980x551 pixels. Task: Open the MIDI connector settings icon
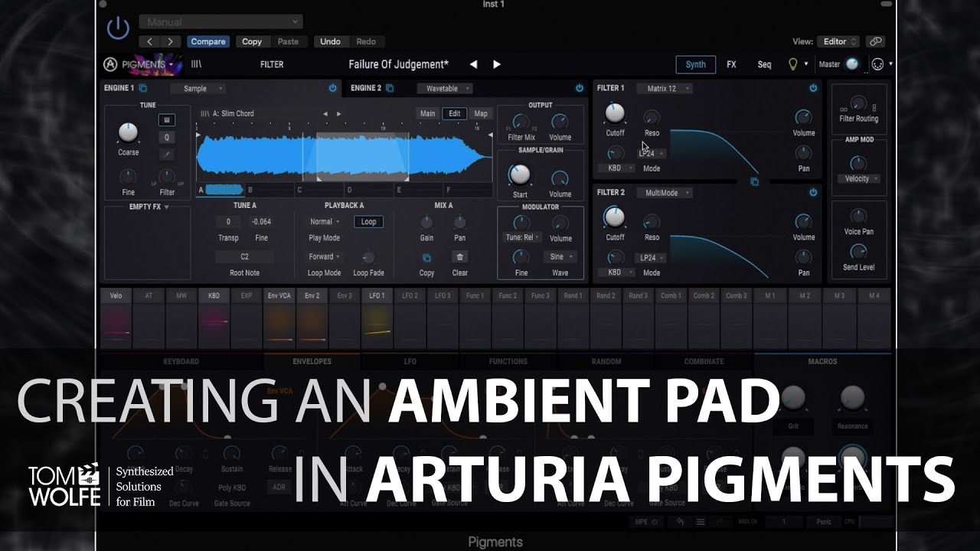[x=877, y=64]
